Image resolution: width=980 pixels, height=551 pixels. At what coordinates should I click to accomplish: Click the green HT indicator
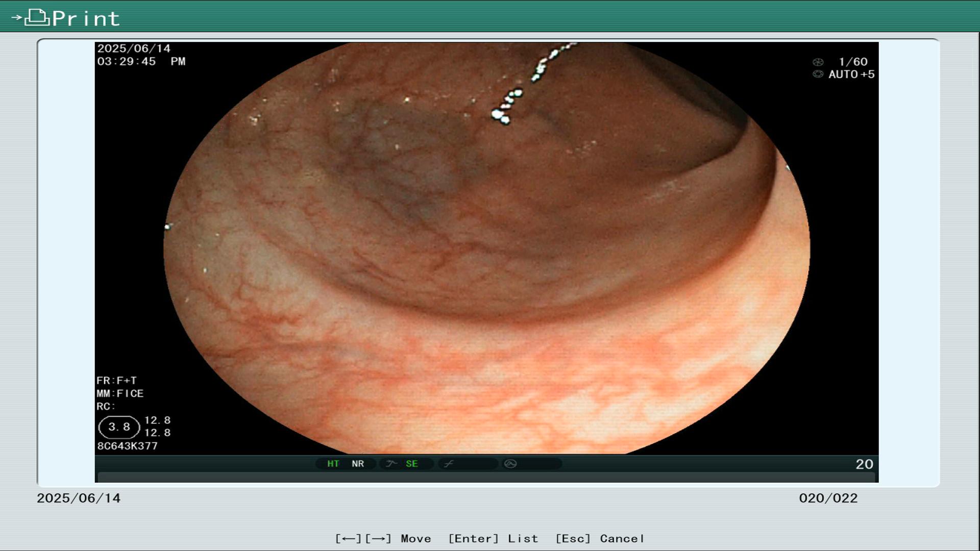pos(333,464)
